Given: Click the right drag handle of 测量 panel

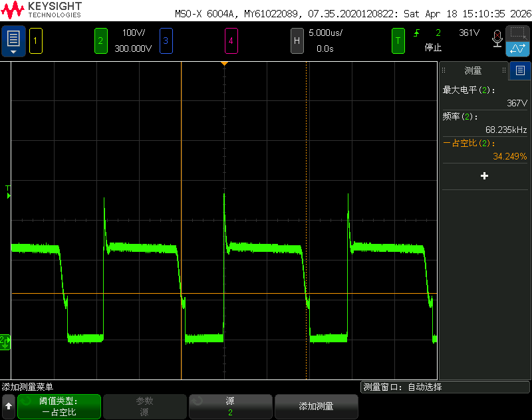Looking at the screenshot, I should 504,70.
